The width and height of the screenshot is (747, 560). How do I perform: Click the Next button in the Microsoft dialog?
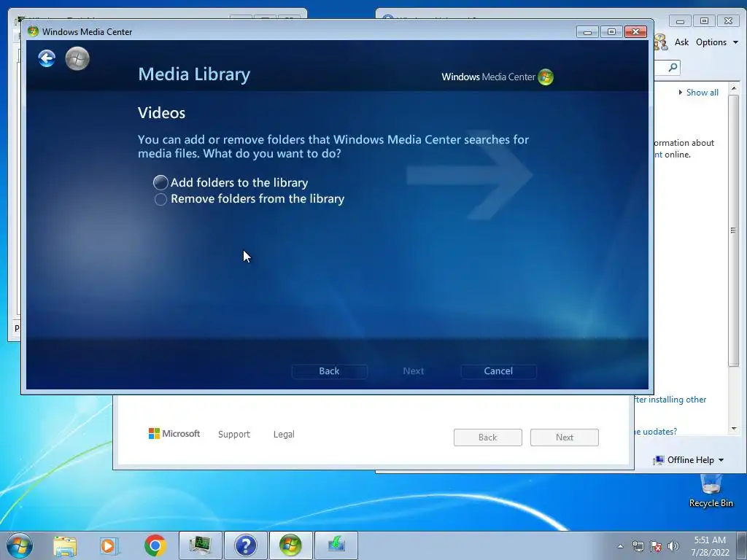click(565, 437)
